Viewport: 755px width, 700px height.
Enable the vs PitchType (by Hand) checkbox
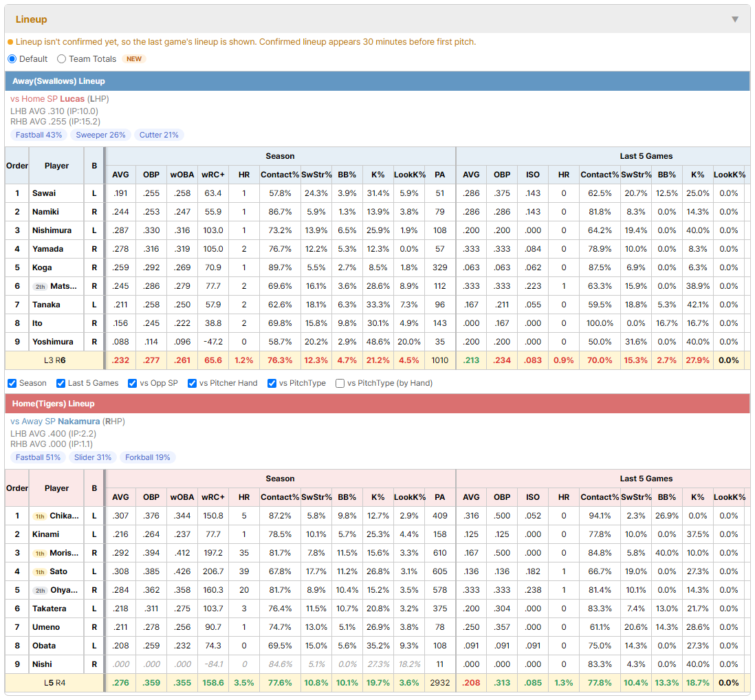[x=340, y=383]
